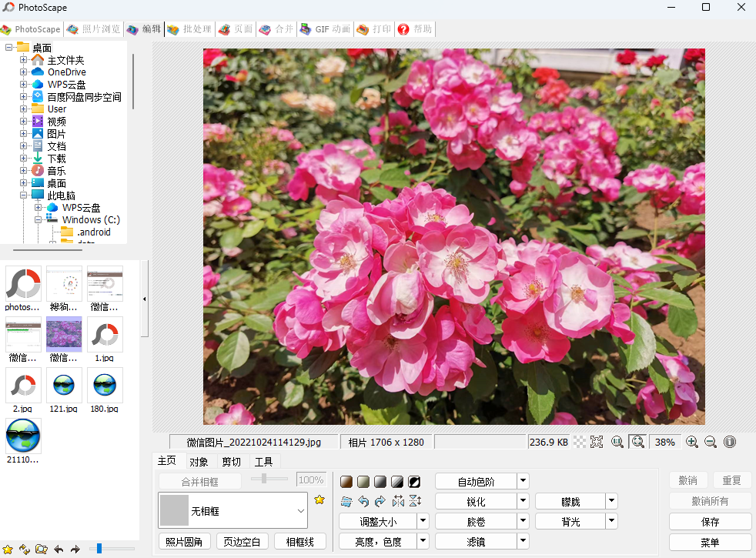
Task: Toggle fit-to-window zoom mode
Action: point(638,442)
